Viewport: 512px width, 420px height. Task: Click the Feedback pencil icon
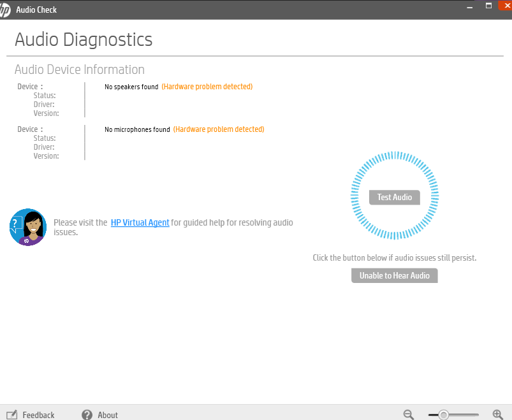(13, 414)
